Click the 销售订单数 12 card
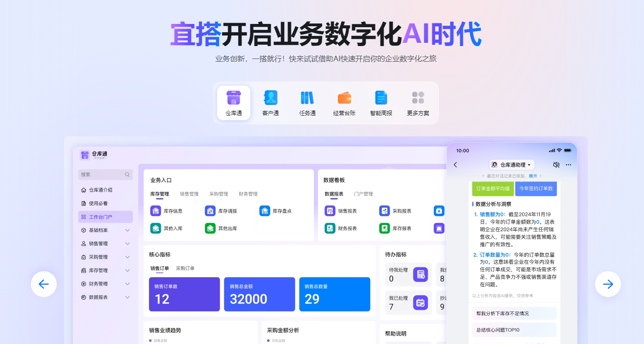Viewport: 644px width, 344px height. [184, 294]
